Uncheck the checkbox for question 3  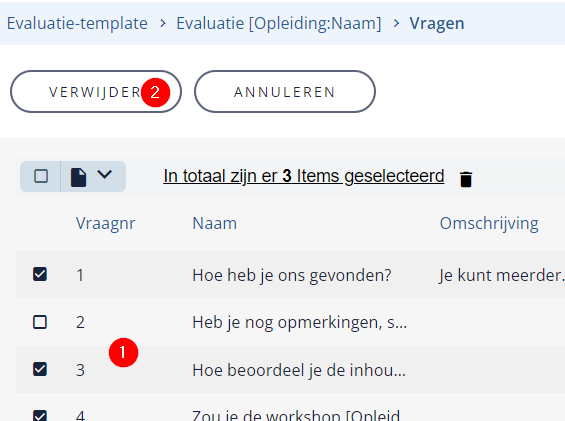(40, 369)
